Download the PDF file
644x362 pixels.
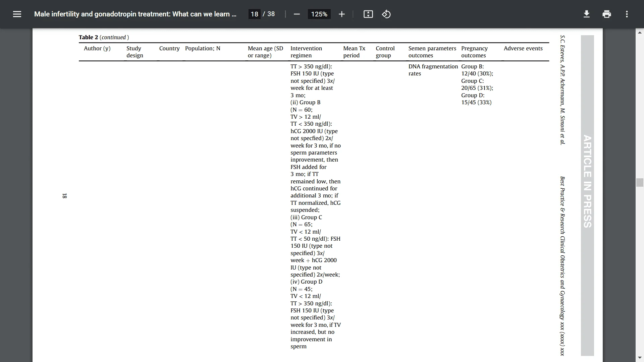(x=587, y=14)
